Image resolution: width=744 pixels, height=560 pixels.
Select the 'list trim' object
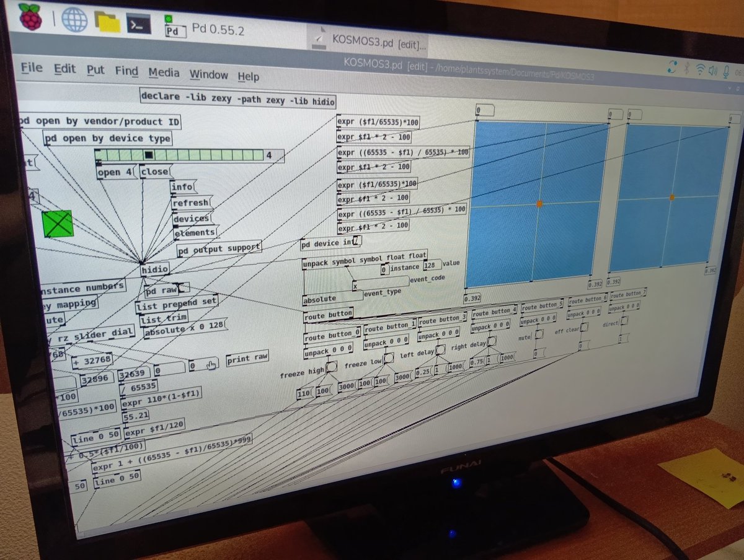pyautogui.click(x=162, y=318)
